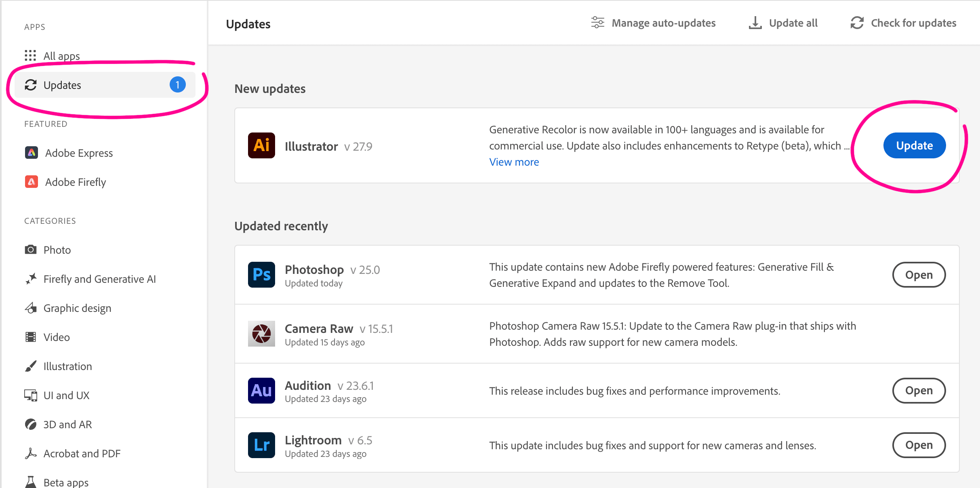980x488 pixels.
Task: Open Adobe Express from sidebar
Action: pyautogui.click(x=79, y=153)
